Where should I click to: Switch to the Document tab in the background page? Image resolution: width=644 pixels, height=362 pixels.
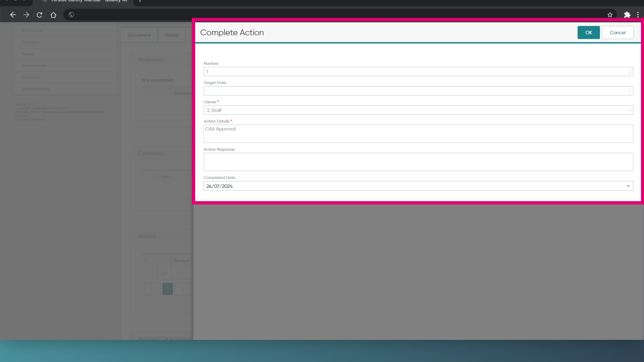click(139, 35)
